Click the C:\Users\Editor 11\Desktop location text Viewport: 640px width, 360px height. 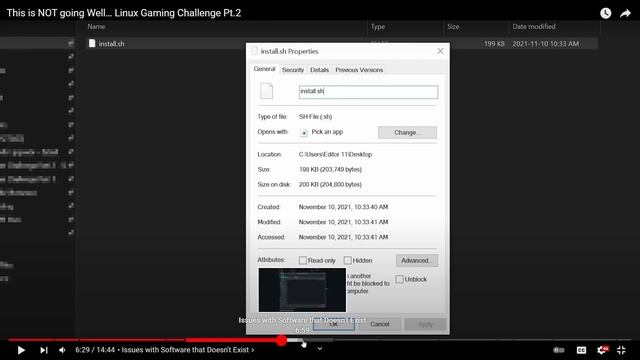[335, 154]
